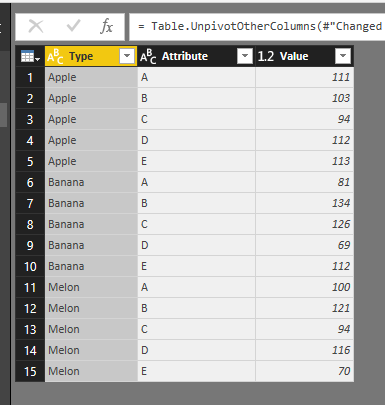Select row number 2
The image size is (385, 405).
(30, 98)
